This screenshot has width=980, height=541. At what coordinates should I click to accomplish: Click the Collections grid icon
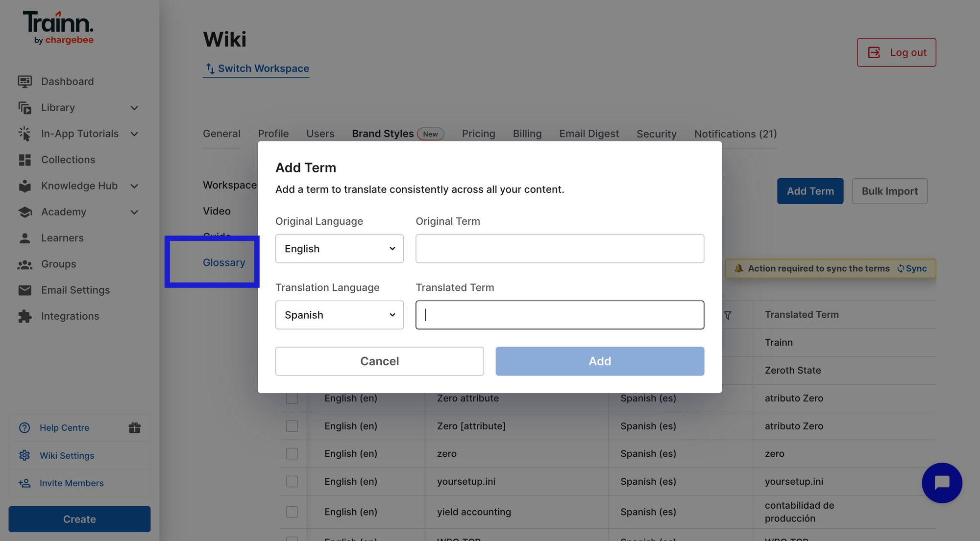tap(25, 160)
